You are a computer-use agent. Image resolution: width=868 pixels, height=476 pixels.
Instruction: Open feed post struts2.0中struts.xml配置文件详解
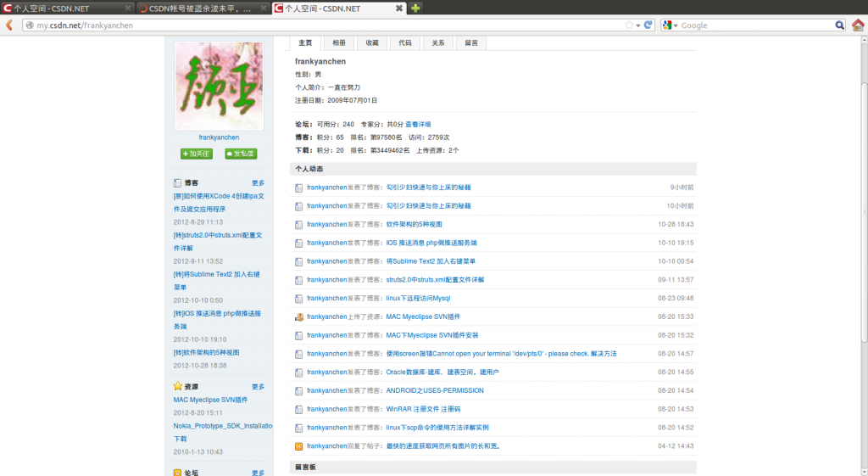point(435,280)
